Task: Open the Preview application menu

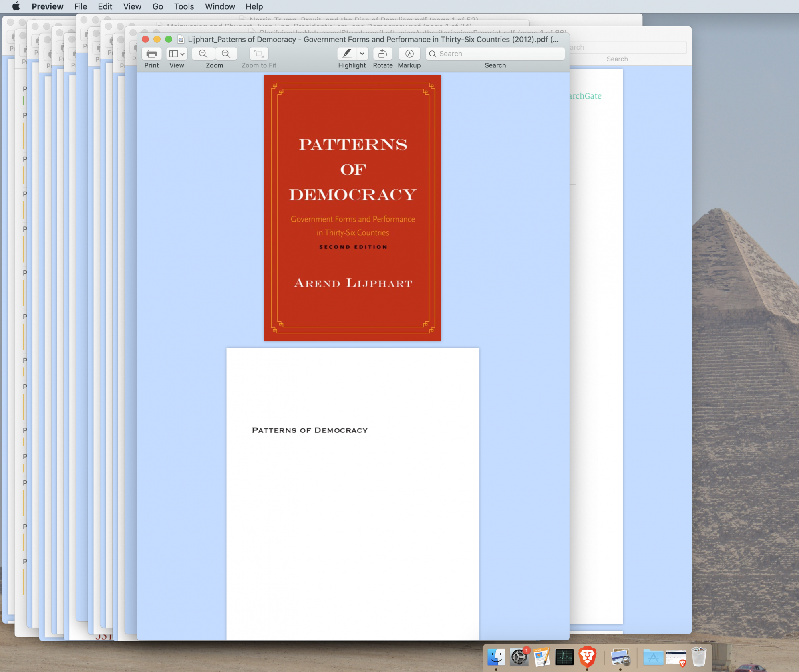Action: [x=47, y=6]
